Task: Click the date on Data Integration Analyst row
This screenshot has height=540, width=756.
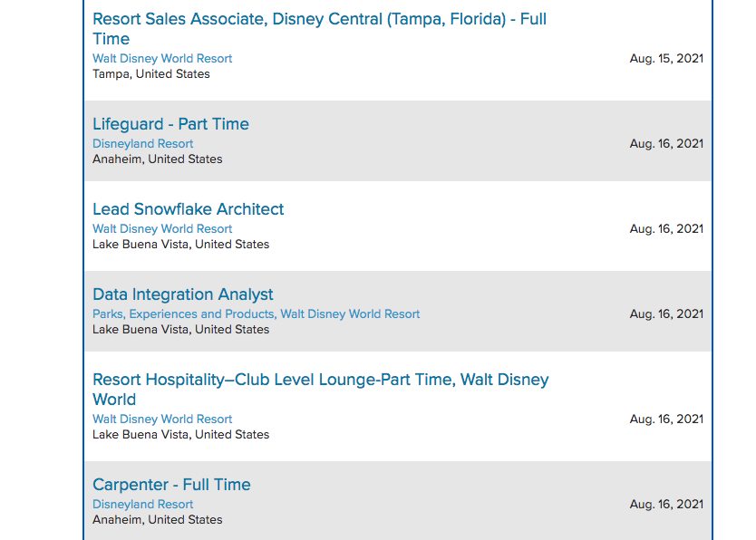Action: pos(666,314)
